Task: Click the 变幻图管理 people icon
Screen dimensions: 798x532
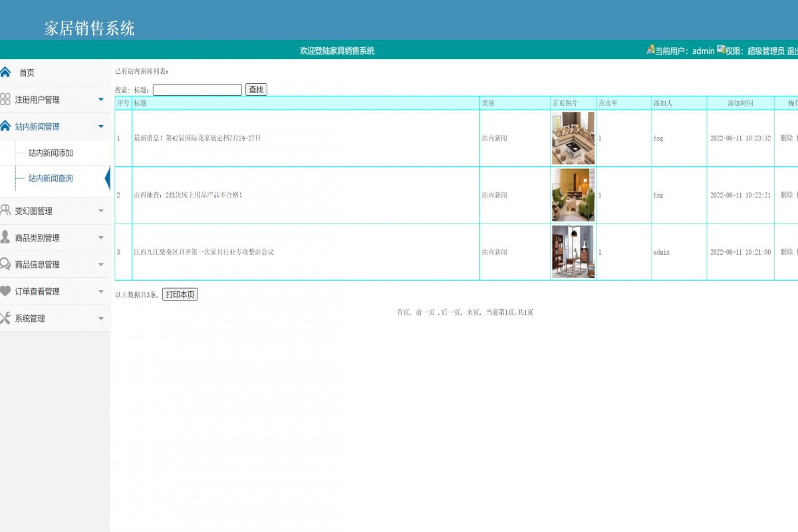Action: point(5,210)
